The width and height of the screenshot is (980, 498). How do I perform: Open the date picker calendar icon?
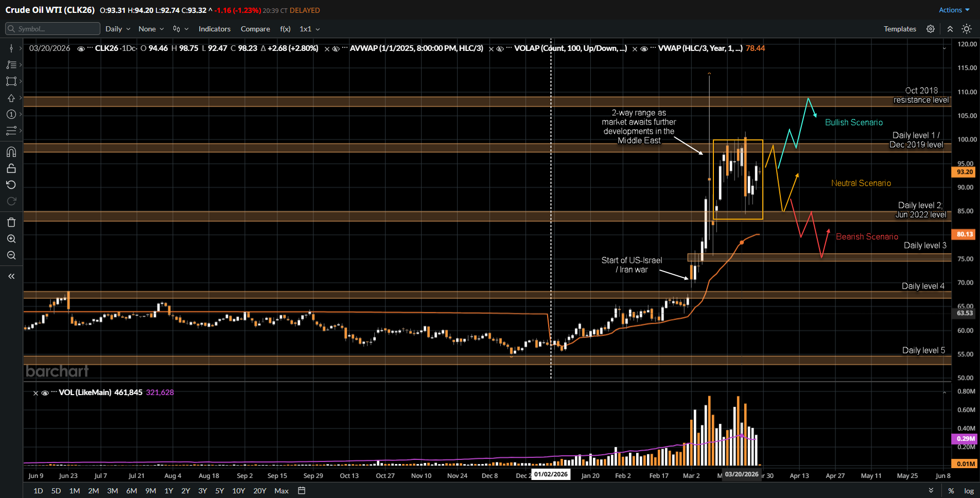[302, 491]
